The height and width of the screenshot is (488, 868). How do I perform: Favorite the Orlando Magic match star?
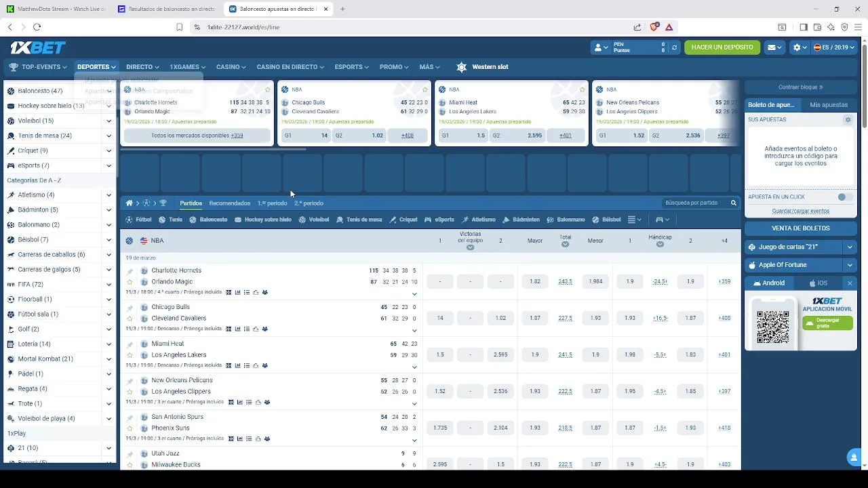pos(130,282)
